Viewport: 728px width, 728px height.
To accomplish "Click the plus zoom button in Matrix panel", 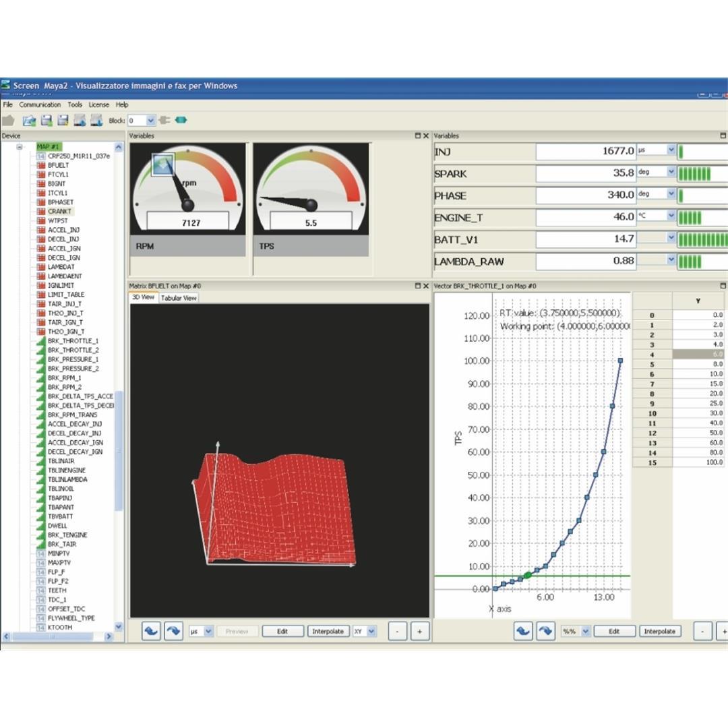I will pos(420,632).
